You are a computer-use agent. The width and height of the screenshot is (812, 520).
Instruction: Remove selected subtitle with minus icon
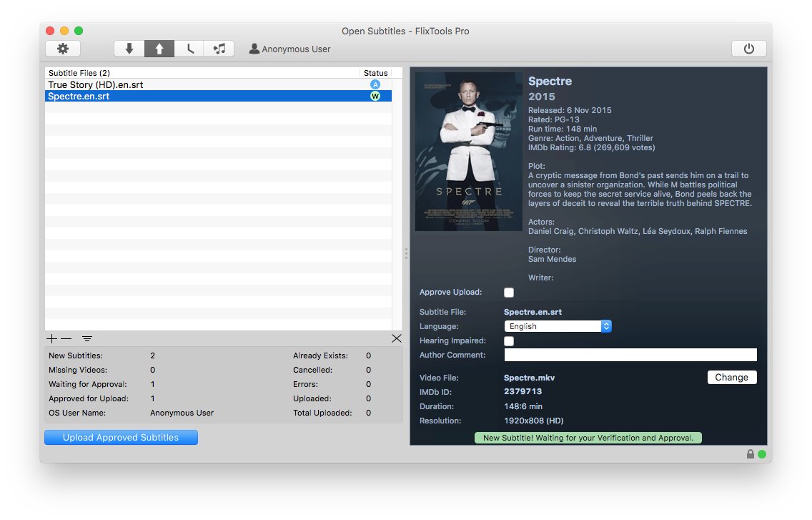click(66, 338)
